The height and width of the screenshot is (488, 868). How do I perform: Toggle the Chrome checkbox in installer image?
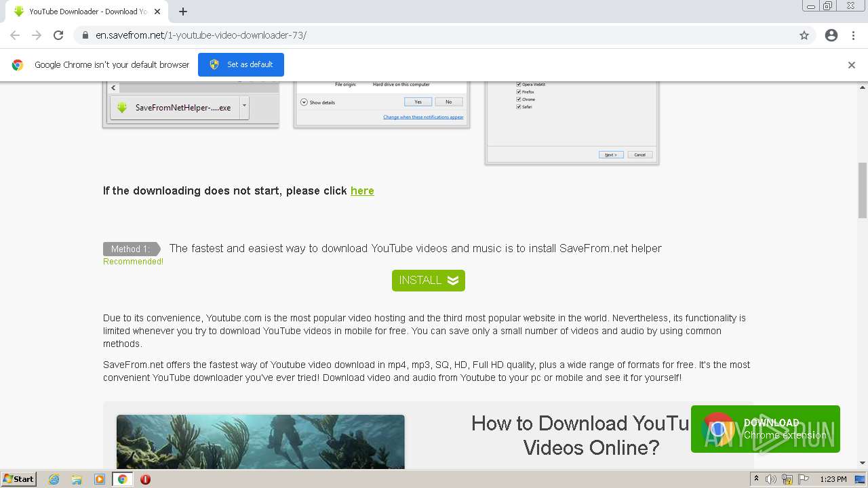pyautogui.click(x=519, y=99)
